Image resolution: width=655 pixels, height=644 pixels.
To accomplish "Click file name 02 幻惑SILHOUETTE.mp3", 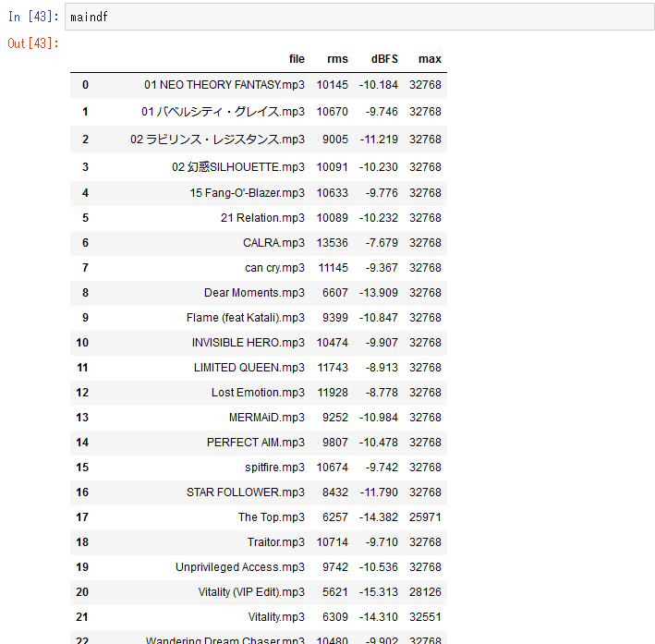I will tap(238, 166).
